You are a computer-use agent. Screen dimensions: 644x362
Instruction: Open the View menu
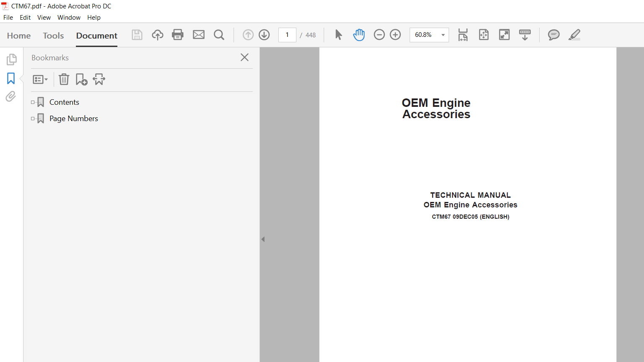44,18
